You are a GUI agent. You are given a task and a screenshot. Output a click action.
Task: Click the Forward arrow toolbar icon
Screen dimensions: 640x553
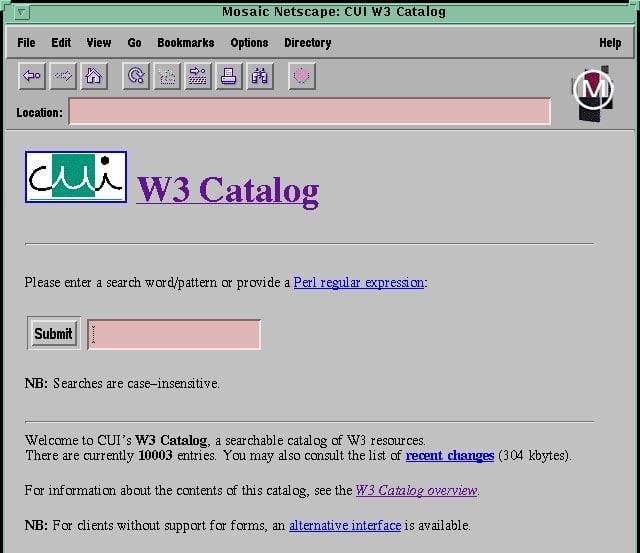click(63, 76)
